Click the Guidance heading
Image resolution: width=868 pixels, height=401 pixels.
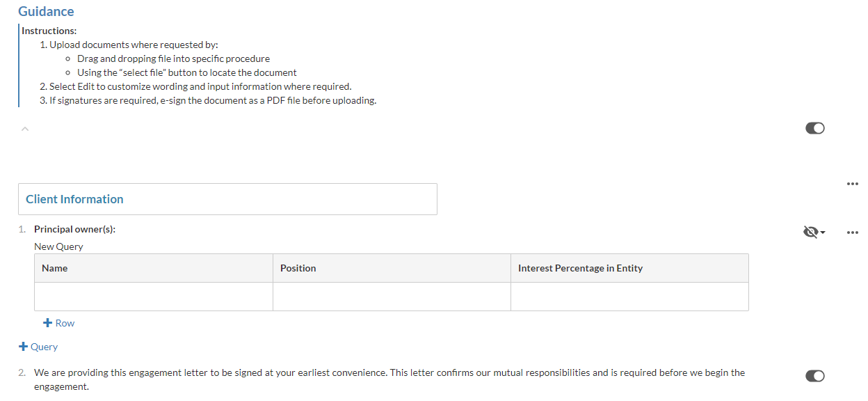46,12
